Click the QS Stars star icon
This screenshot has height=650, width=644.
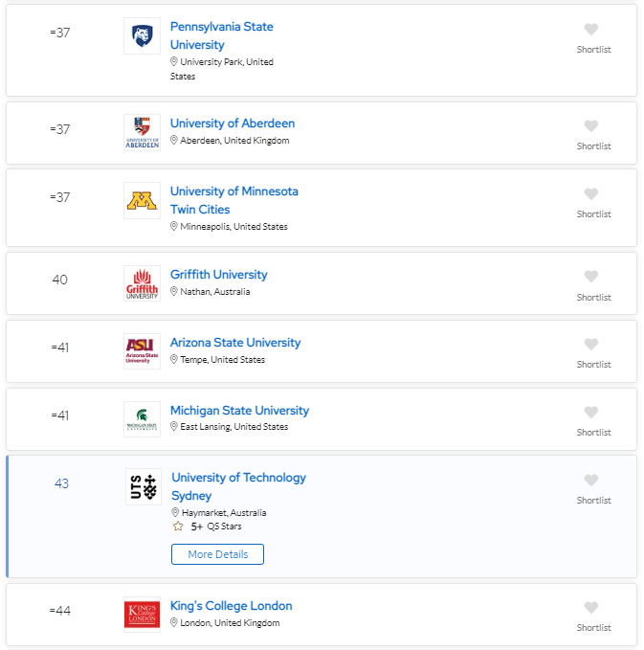click(178, 527)
